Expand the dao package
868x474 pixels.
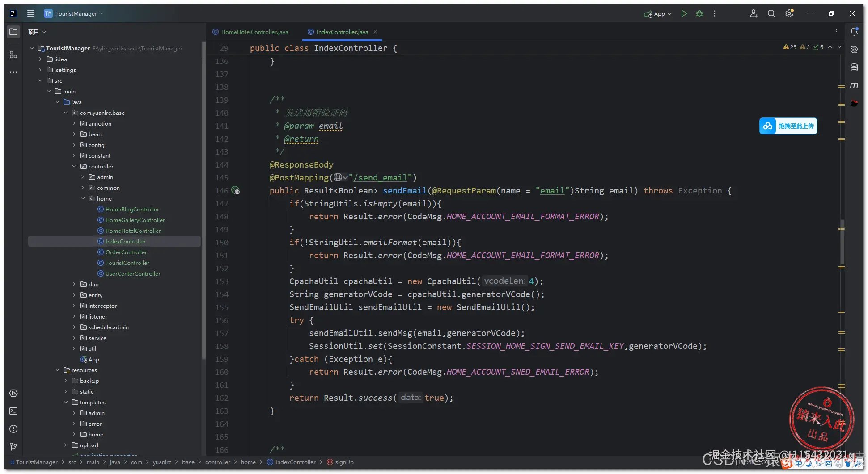click(x=74, y=284)
